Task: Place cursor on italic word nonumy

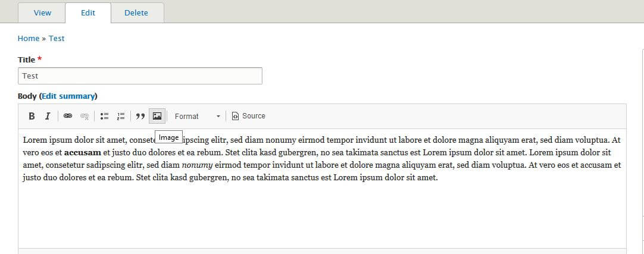Action: pos(197,165)
